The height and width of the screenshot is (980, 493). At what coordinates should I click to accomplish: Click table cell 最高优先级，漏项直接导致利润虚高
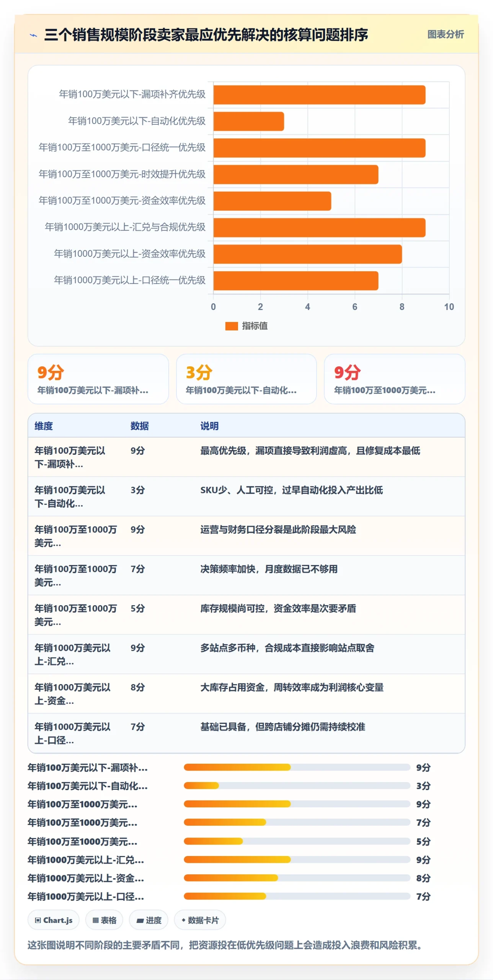(310, 451)
